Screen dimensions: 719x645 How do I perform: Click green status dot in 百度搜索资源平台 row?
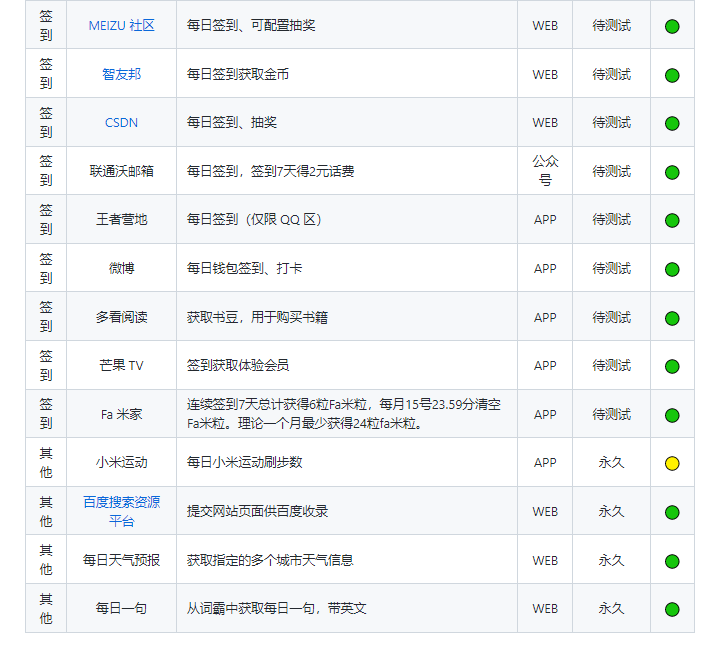tap(672, 512)
